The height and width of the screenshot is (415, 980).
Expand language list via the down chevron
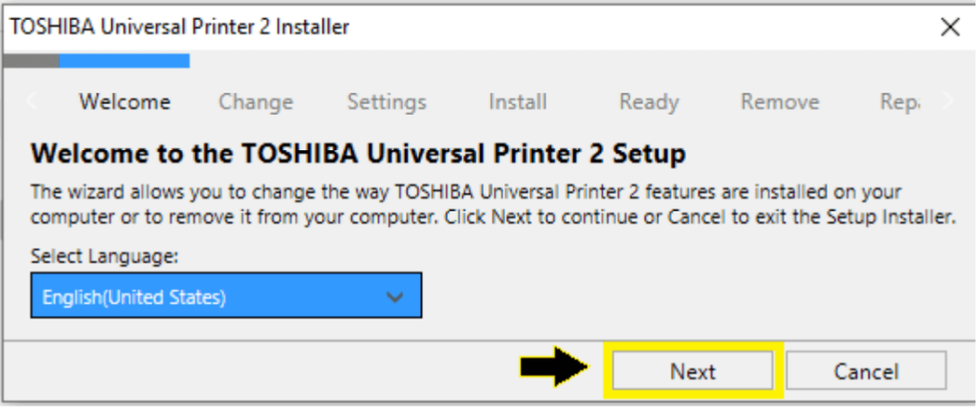(394, 297)
